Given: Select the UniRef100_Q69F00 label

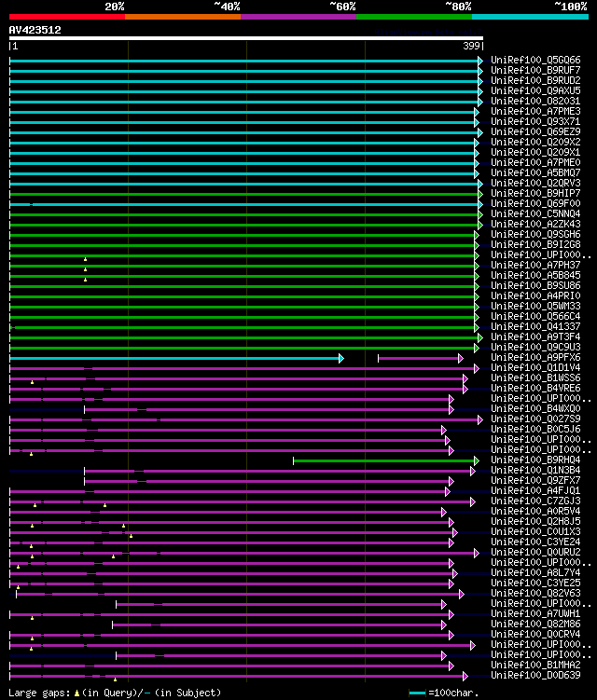Looking at the screenshot, I should pyautogui.click(x=535, y=203).
